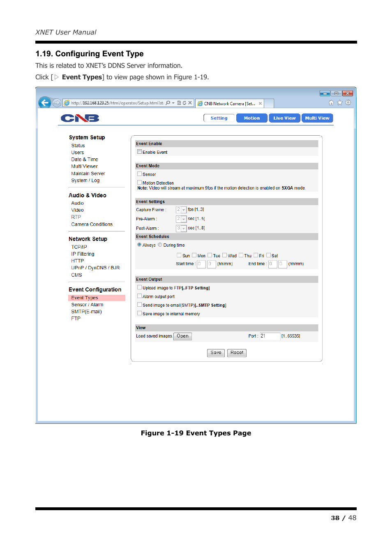The height and width of the screenshot is (555, 392).
Task: Open the Pre-Alarm seconds dropdown
Action: click(x=181, y=219)
